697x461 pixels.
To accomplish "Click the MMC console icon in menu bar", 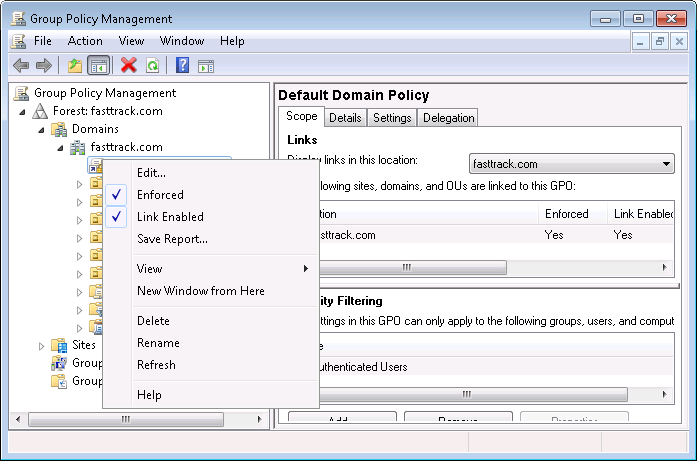I will point(19,41).
